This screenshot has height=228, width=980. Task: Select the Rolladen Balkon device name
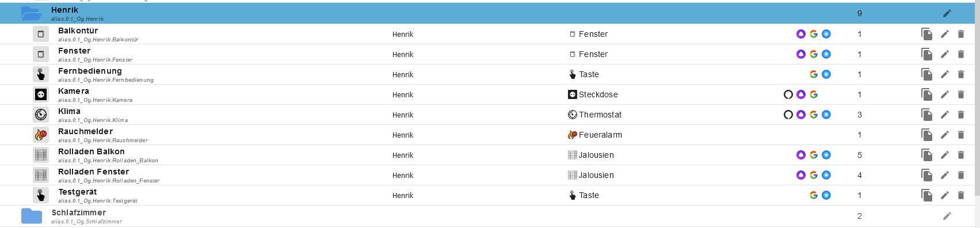[91, 151]
